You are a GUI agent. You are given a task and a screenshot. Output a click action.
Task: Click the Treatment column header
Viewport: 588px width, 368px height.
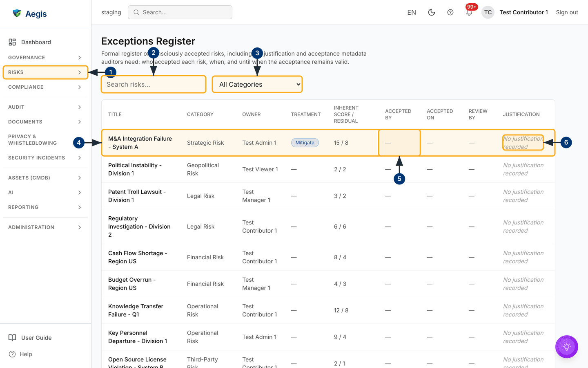306,114
